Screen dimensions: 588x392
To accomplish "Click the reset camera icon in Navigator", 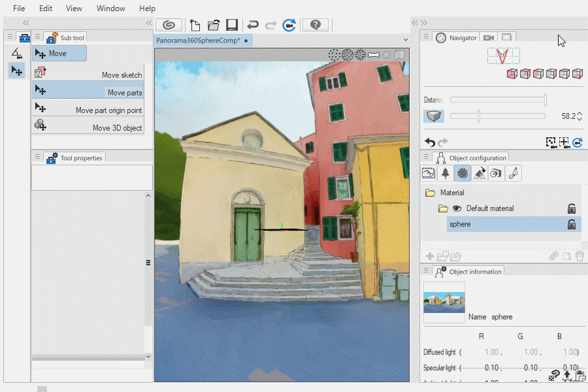I will pyautogui.click(x=578, y=142).
